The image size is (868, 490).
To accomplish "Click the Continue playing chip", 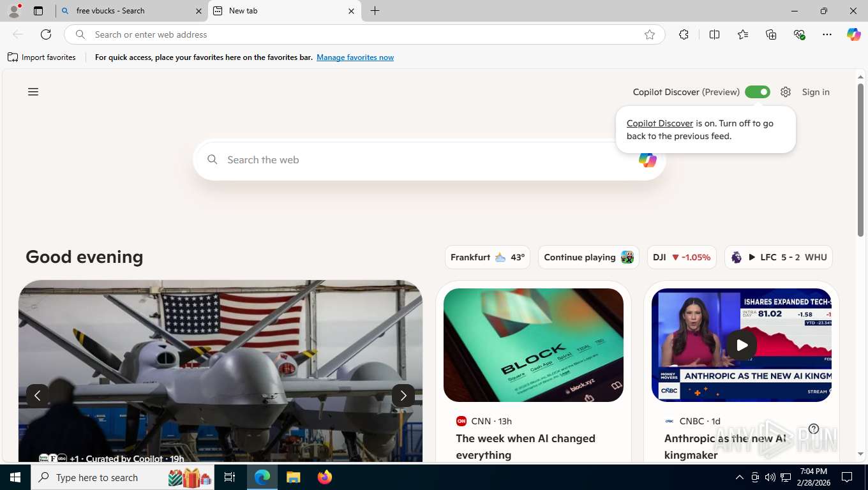I will click(588, 257).
